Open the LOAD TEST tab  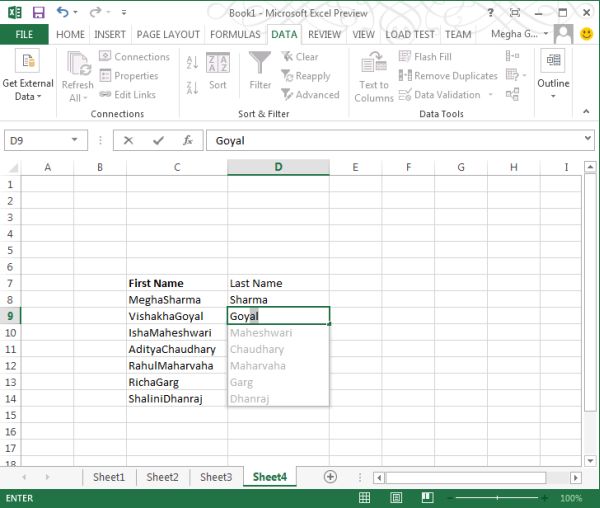[409, 34]
